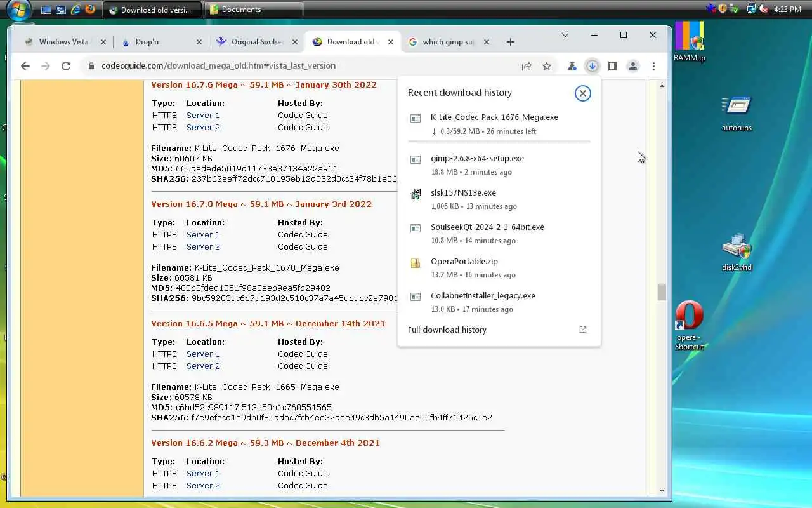Click Server 1 for version 16.6.5
The image size is (812, 508).
tap(203, 354)
